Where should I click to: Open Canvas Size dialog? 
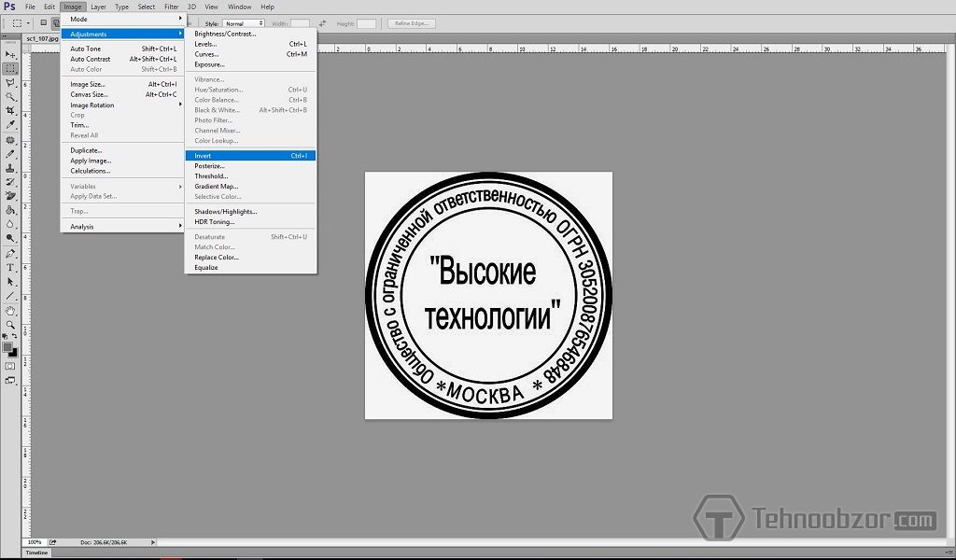pos(123,94)
